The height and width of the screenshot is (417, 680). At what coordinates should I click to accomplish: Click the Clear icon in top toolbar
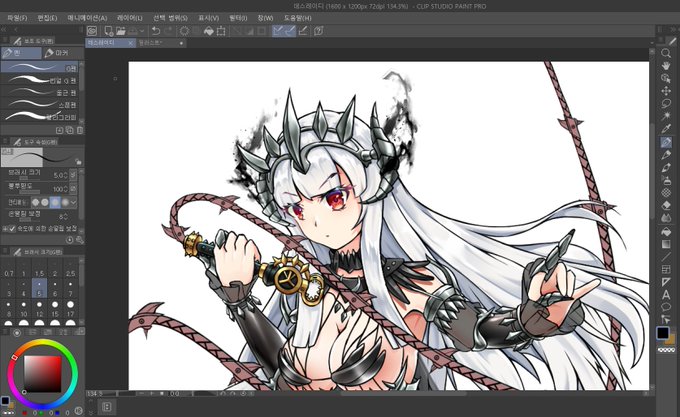(x=184, y=31)
